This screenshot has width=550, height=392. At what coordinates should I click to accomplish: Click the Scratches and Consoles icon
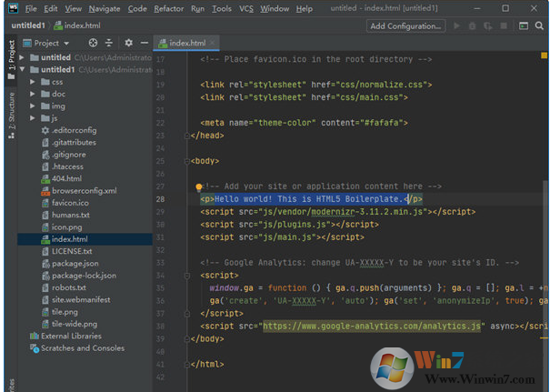(34, 347)
